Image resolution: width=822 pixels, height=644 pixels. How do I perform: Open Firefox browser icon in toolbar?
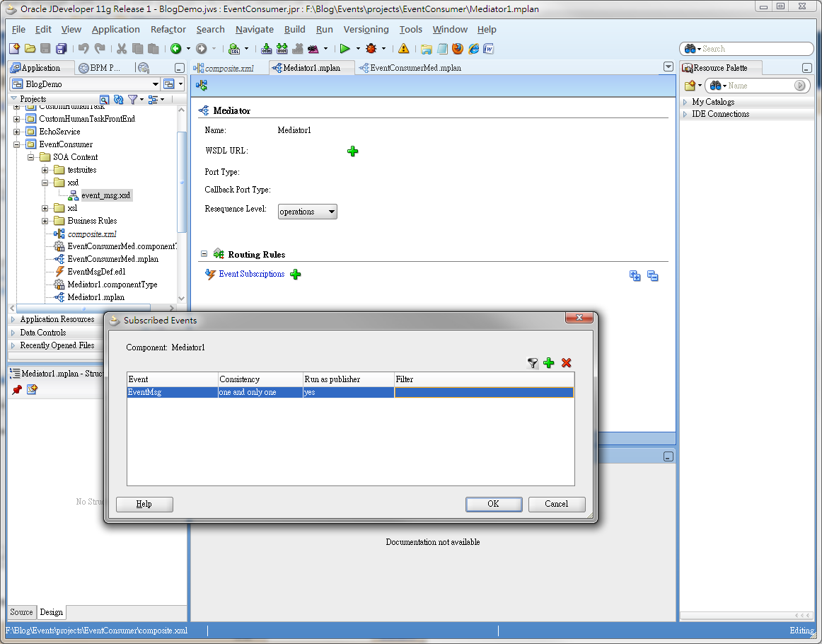pos(458,49)
